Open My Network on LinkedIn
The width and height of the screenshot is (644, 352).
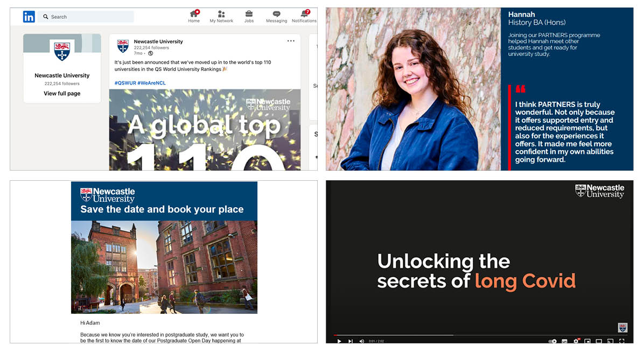point(221,17)
